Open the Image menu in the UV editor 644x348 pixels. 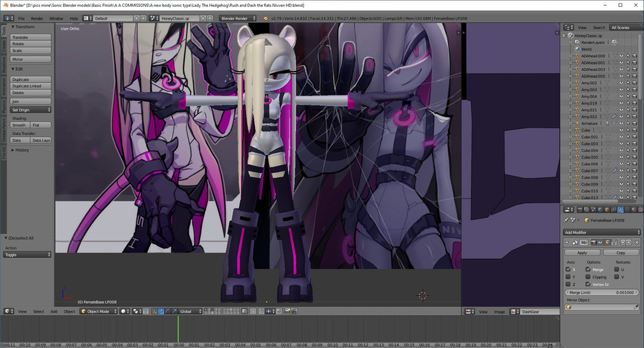tap(499, 312)
